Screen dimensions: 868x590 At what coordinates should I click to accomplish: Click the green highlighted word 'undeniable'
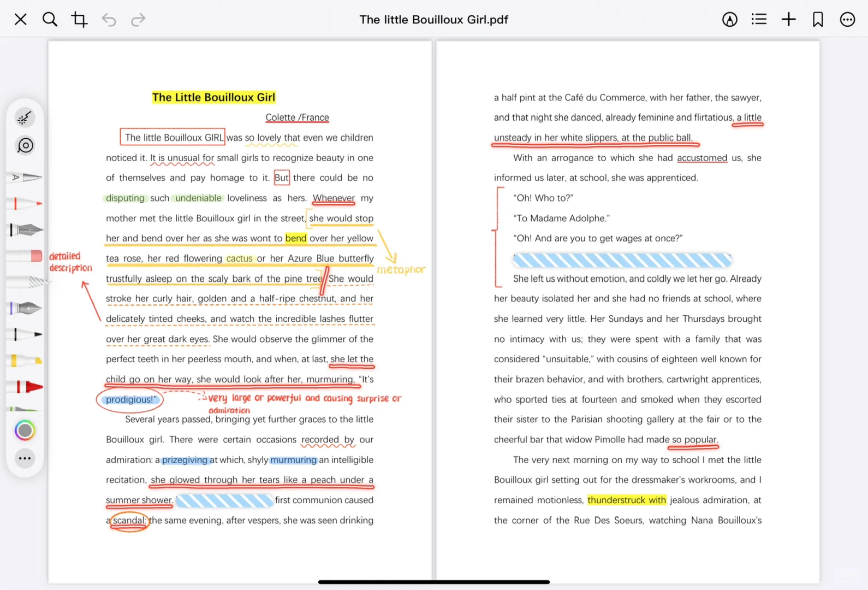pyautogui.click(x=198, y=198)
